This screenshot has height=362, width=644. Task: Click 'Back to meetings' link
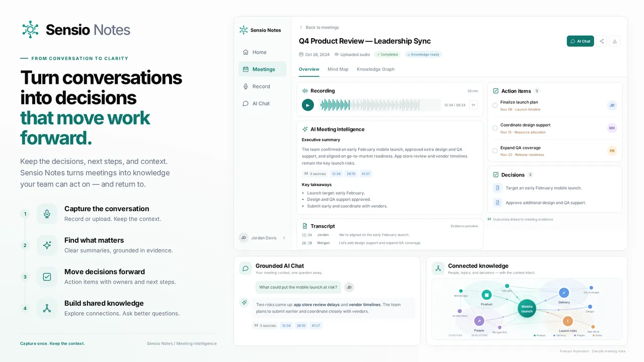coord(319,28)
